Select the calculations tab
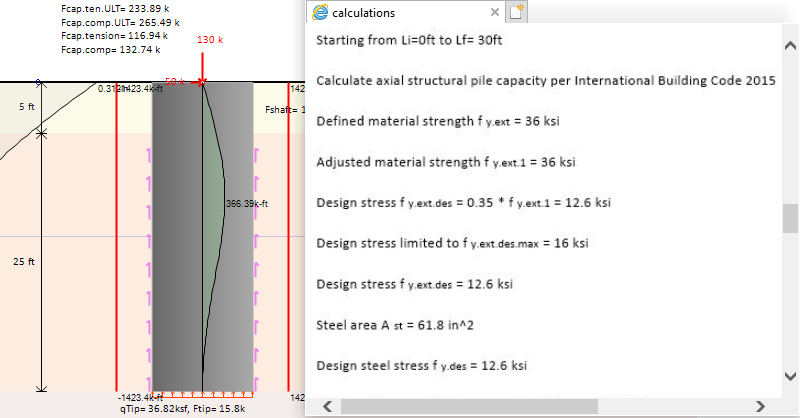800x418 pixels. pos(406,12)
